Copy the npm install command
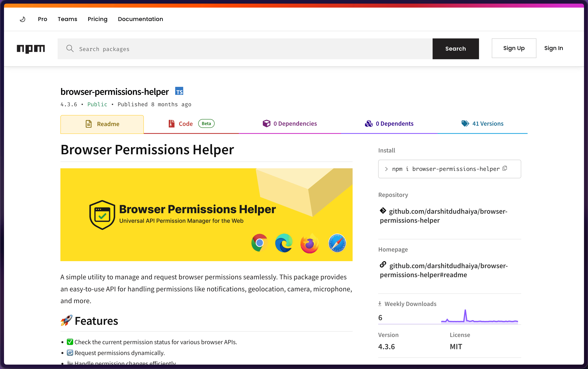Viewport: 588px width, 369px height. click(x=505, y=168)
